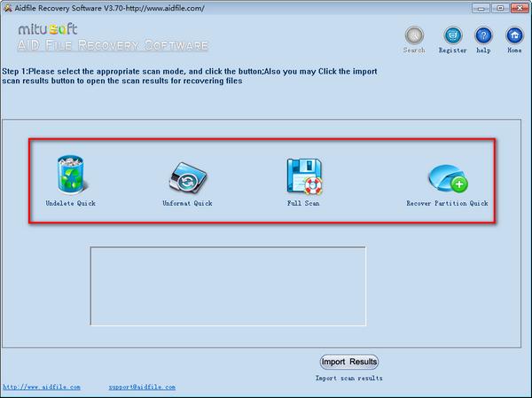Click the "Full Scan" label
This screenshot has width=532, height=398.
pos(303,203)
